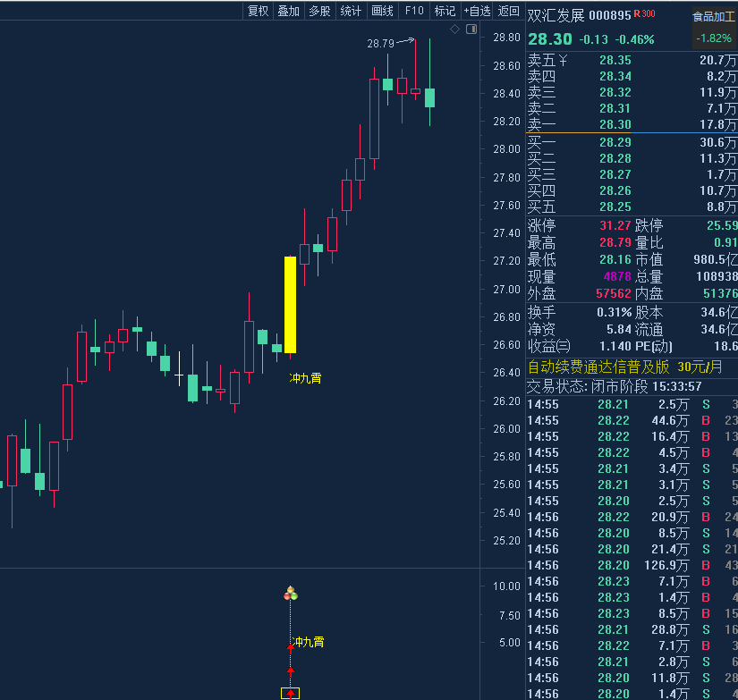Add stock via +自选 button
The width and height of the screenshot is (738, 700).
477,11
